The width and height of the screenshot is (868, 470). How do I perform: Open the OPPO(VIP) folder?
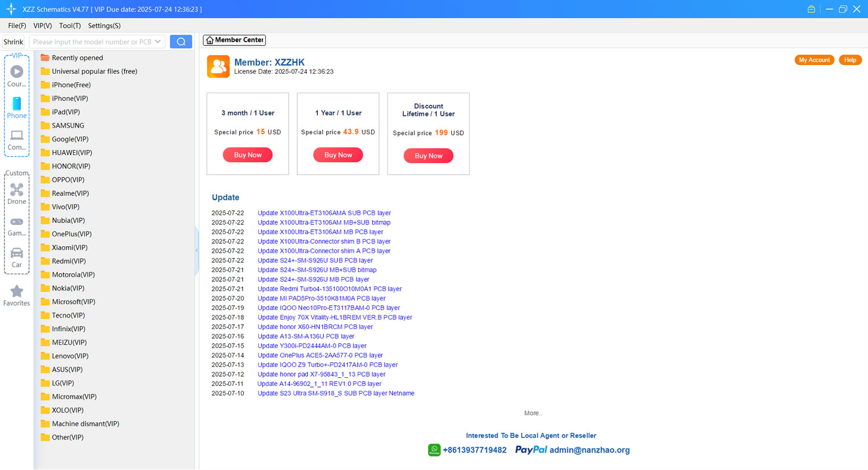pyautogui.click(x=62, y=180)
